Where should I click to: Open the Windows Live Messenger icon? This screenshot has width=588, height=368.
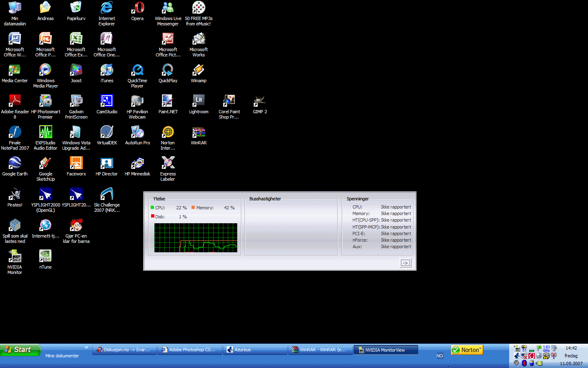click(x=168, y=13)
